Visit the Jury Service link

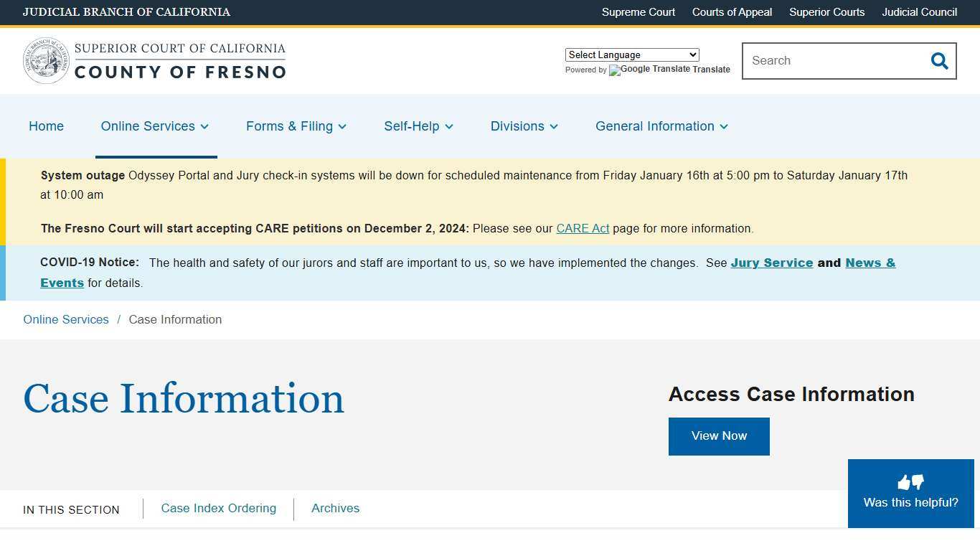tap(771, 263)
